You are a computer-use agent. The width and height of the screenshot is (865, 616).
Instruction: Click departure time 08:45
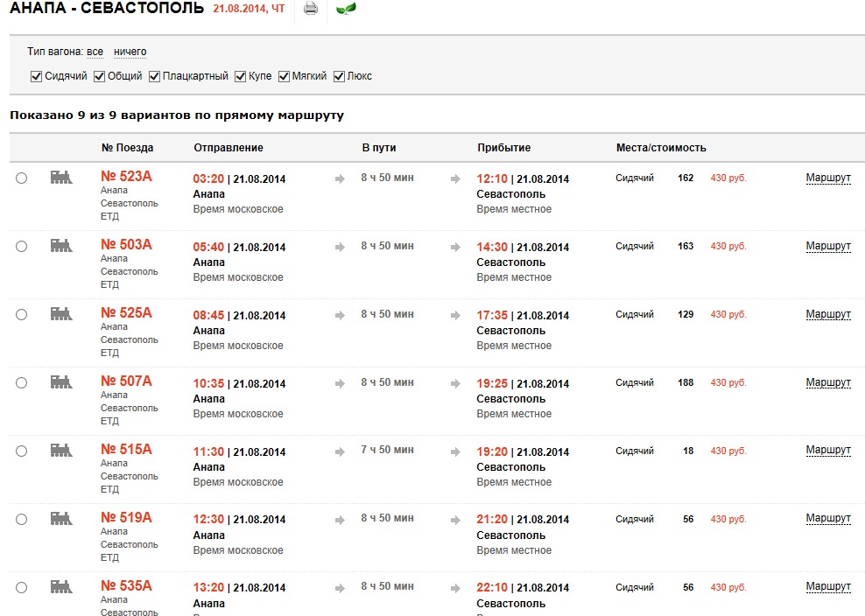(x=208, y=316)
